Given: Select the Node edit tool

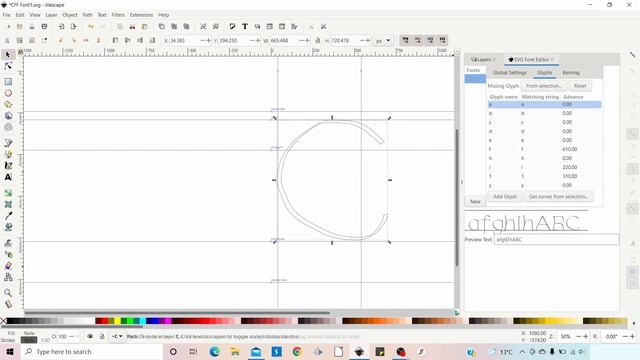Looking at the screenshot, I should tap(8, 66).
